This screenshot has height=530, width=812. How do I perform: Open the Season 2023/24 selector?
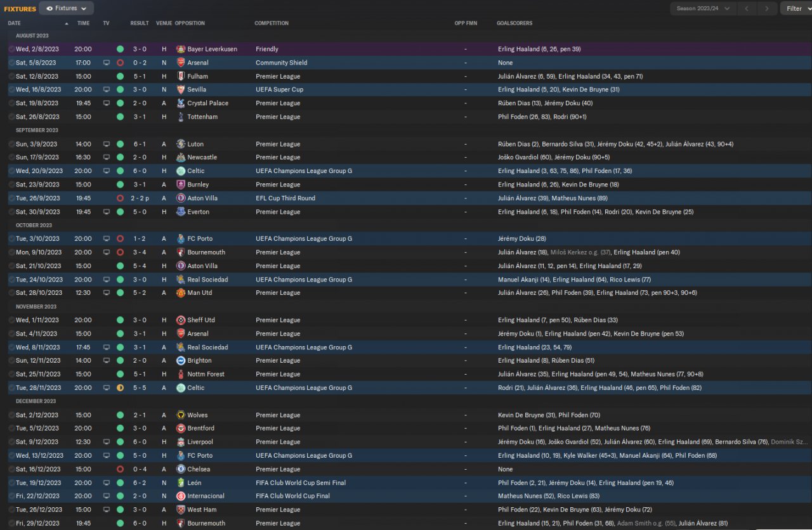(703, 8)
